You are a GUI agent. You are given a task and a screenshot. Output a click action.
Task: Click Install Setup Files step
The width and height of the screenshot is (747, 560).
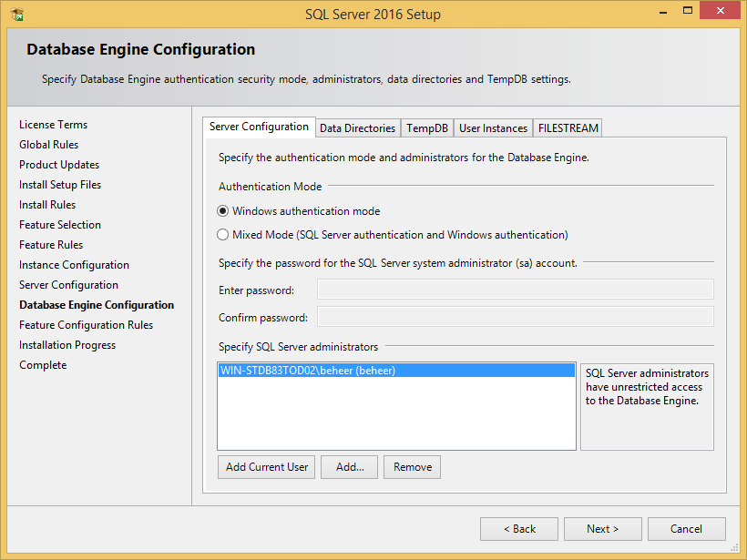coord(60,185)
